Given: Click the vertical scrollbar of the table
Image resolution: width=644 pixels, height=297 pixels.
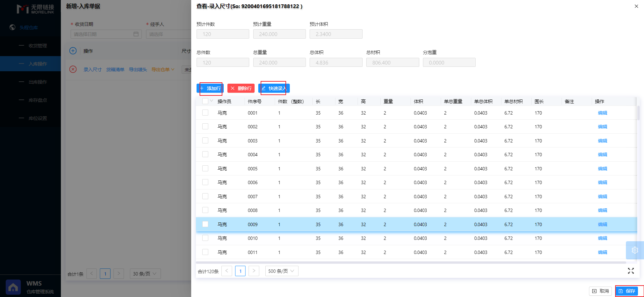Looking at the screenshot, I should click(638, 113).
